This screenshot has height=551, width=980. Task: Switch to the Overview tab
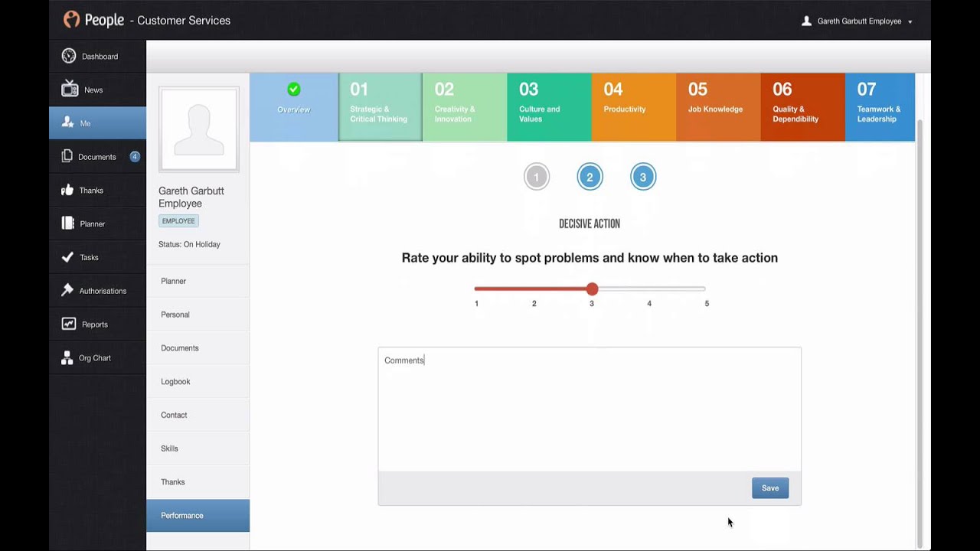pyautogui.click(x=293, y=107)
